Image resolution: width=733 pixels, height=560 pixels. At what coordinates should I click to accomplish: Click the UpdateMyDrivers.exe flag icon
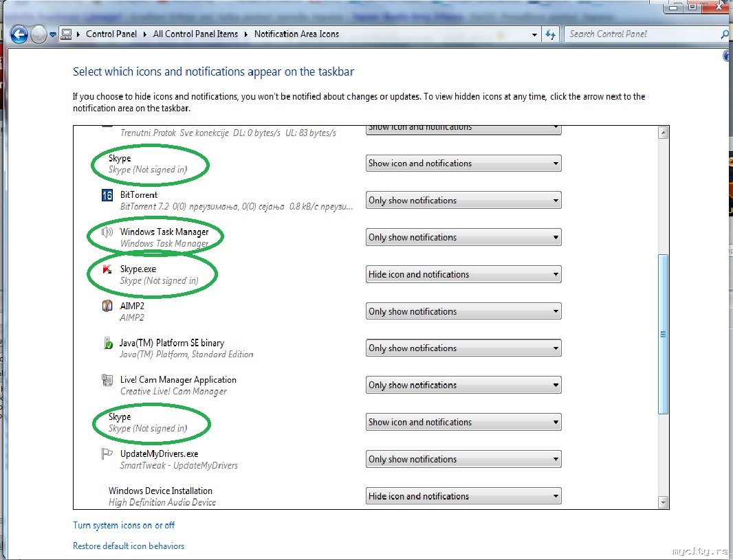click(107, 453)
